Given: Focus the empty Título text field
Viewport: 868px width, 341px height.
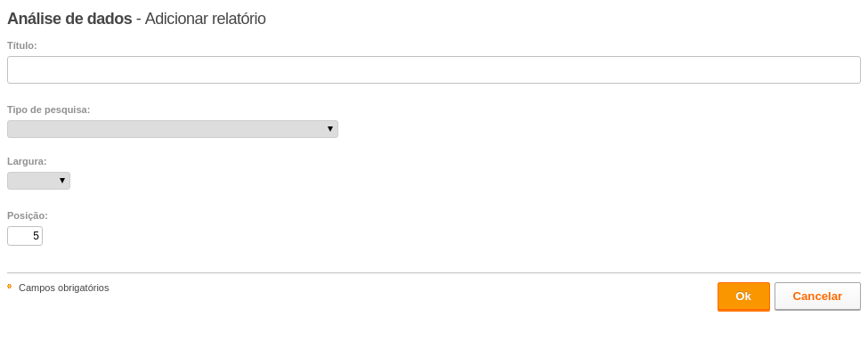Looking at the screenshot, I should coord(434,69).
